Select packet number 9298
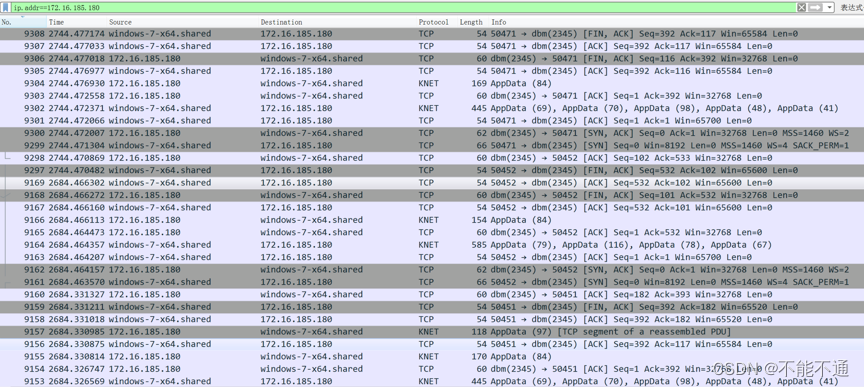 [x=432, y=158]
